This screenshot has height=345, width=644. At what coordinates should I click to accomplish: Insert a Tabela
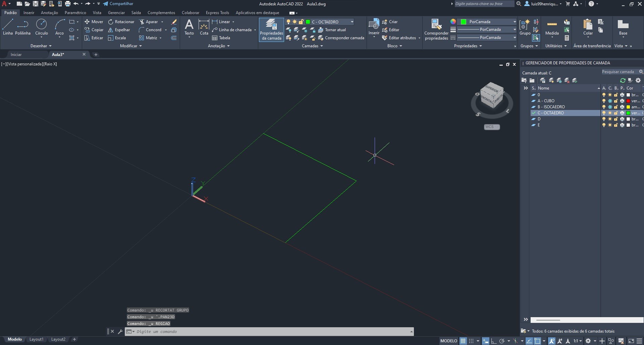point(221,38)
